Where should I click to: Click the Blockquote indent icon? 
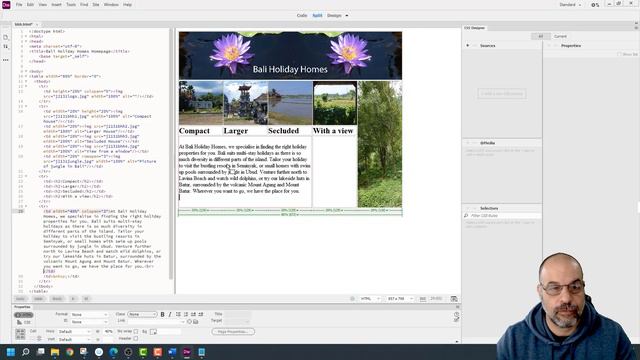[x=201, y=314]
